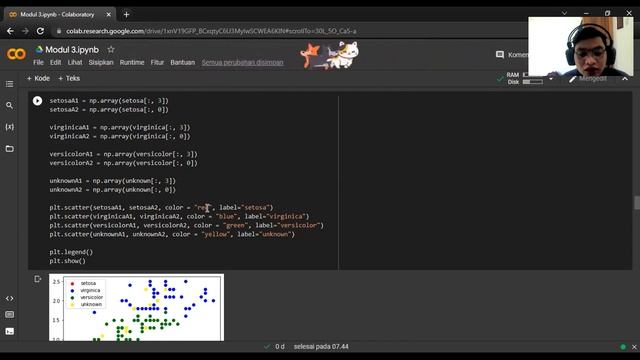Screen dimensions: 640x360
Task: Open the code snippets icon
Action: tap(9, 299)
